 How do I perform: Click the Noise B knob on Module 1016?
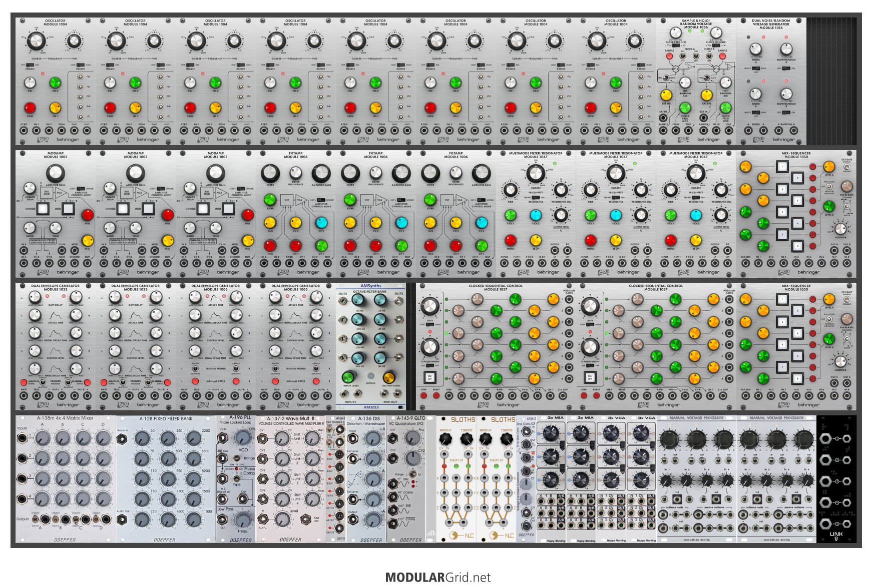click(x=756, y=94)
